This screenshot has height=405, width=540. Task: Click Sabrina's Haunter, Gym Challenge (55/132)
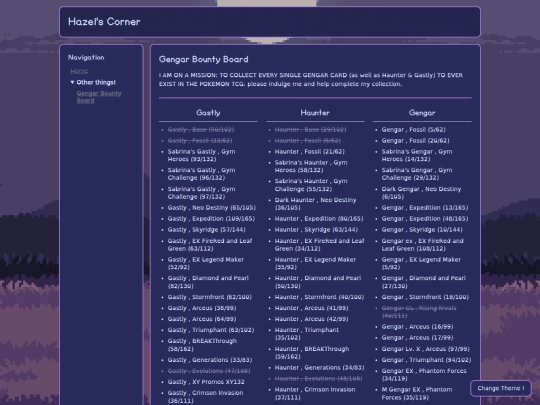click(311, 185)
